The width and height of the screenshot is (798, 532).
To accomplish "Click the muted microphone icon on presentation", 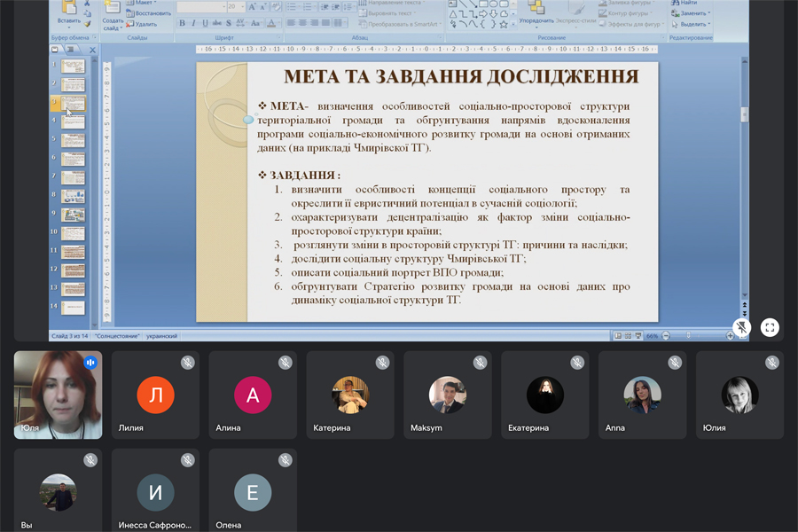I will (742, 327).
